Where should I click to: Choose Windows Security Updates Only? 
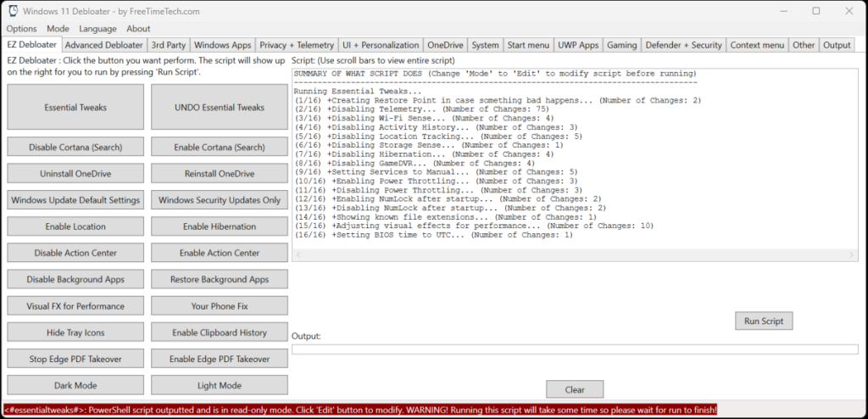coord(220,200)
